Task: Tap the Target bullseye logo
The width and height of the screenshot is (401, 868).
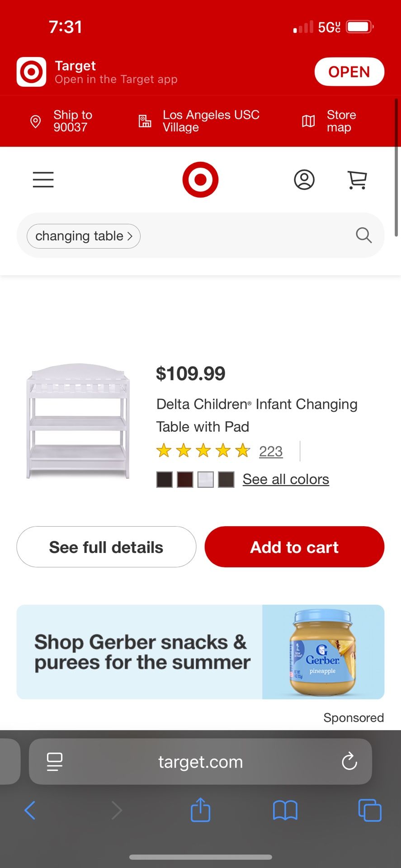Action: click(200, 179)
